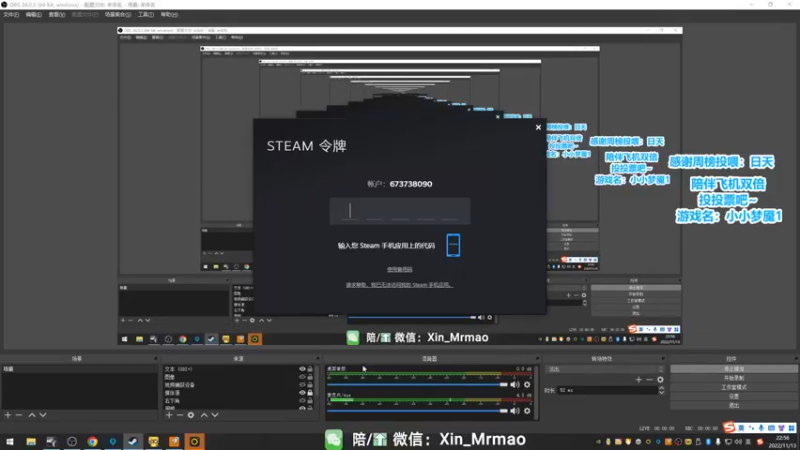This screenshot has height=450, width=800.
Task: Open the 编辑(E) menu
Action: click(34, 15)
